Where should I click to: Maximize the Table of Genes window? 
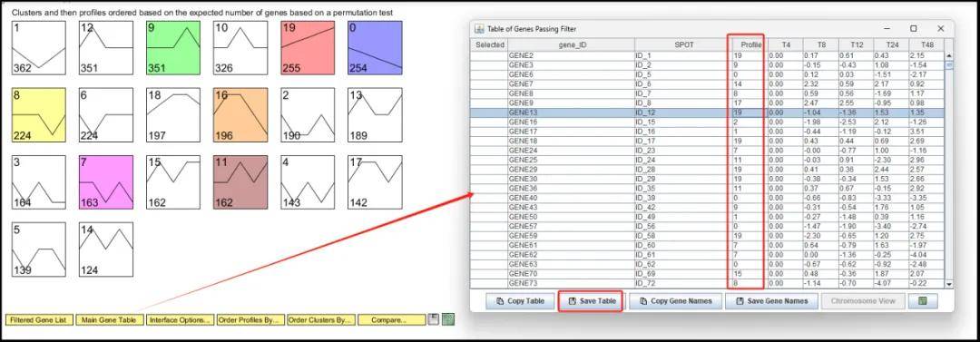(913, 29)
